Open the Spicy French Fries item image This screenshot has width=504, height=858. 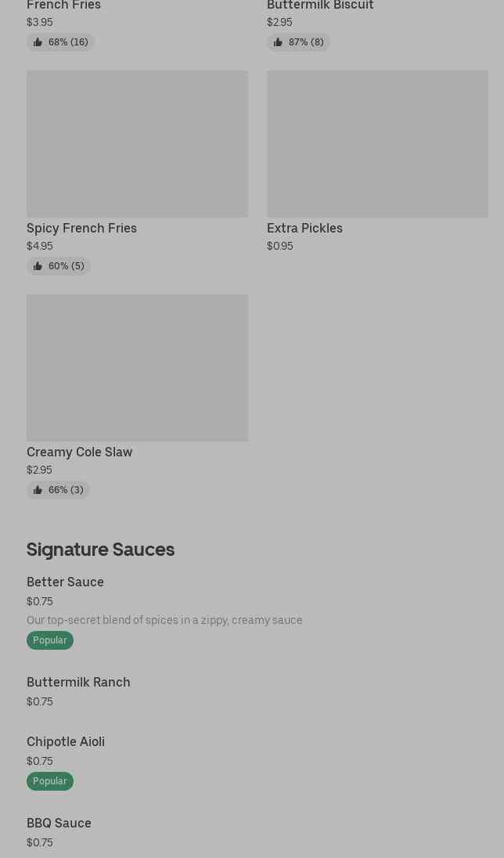coord(137,144)
